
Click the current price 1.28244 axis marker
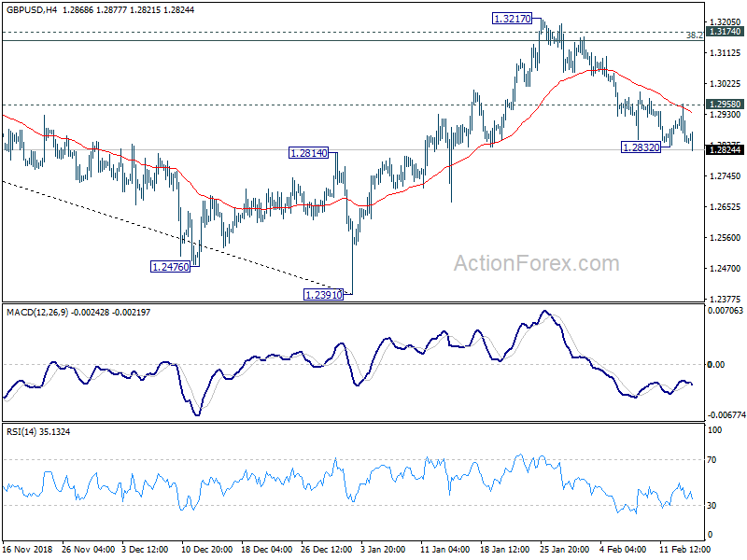pos(725,150)
